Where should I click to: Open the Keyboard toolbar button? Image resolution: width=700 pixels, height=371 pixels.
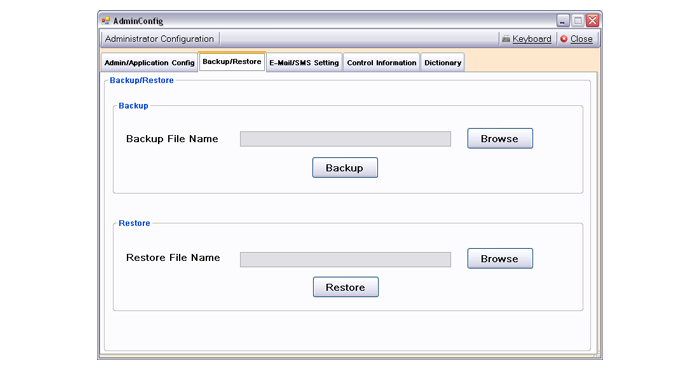[x=526, y=39]
